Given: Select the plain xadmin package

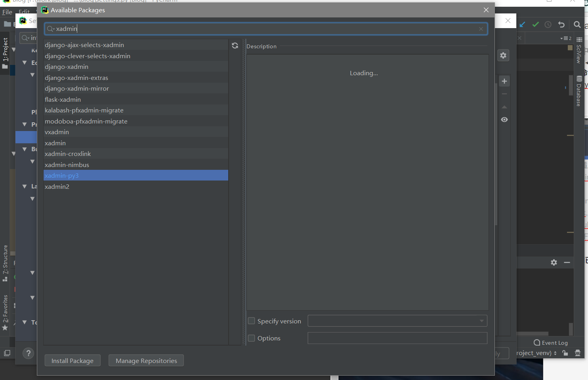Looking at the screenshot, I should coord(136,143).
